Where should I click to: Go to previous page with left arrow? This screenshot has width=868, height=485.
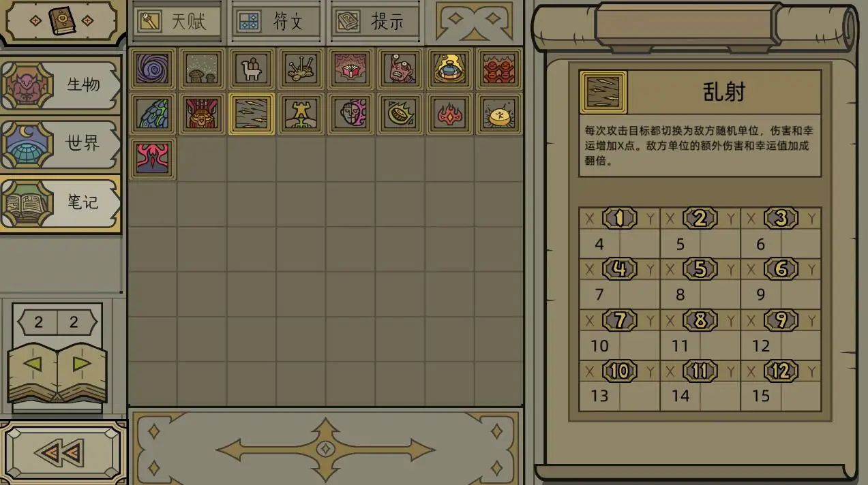[33, 364]
